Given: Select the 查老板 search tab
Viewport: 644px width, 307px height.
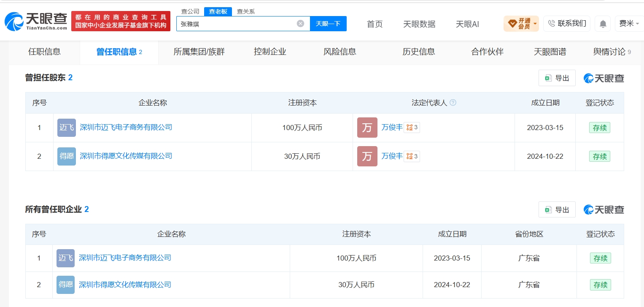Looking at the screenshot, I should pyautogui.click(x=218, y=11).
